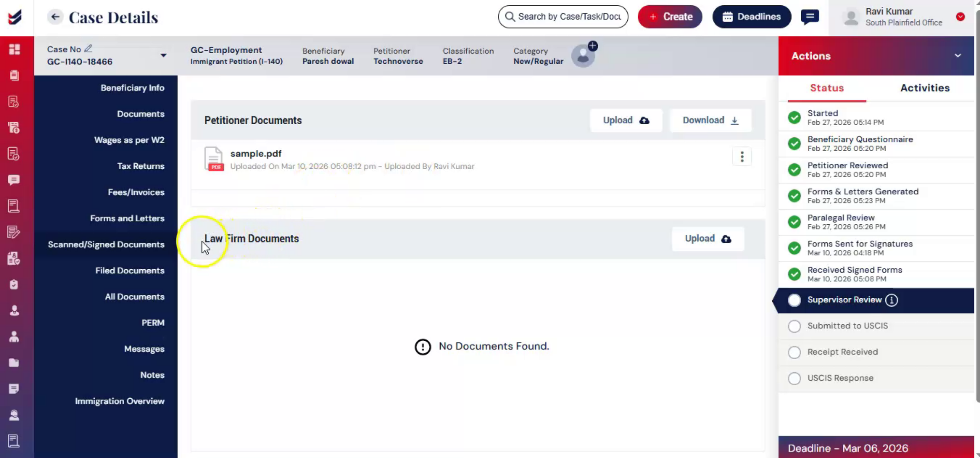This screenshot has width=980, height=458.
Task: Click the sticky note sidebar icon
Action: 14,389
